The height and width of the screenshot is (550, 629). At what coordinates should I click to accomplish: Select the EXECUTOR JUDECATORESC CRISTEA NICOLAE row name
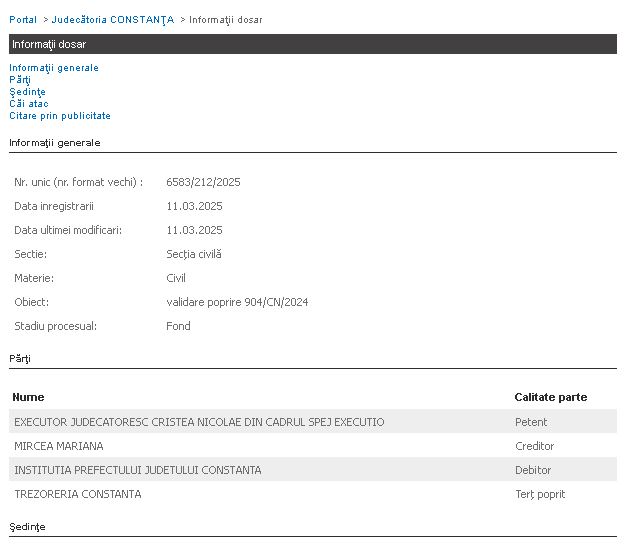pyautogui.click(x=199, y=422)
